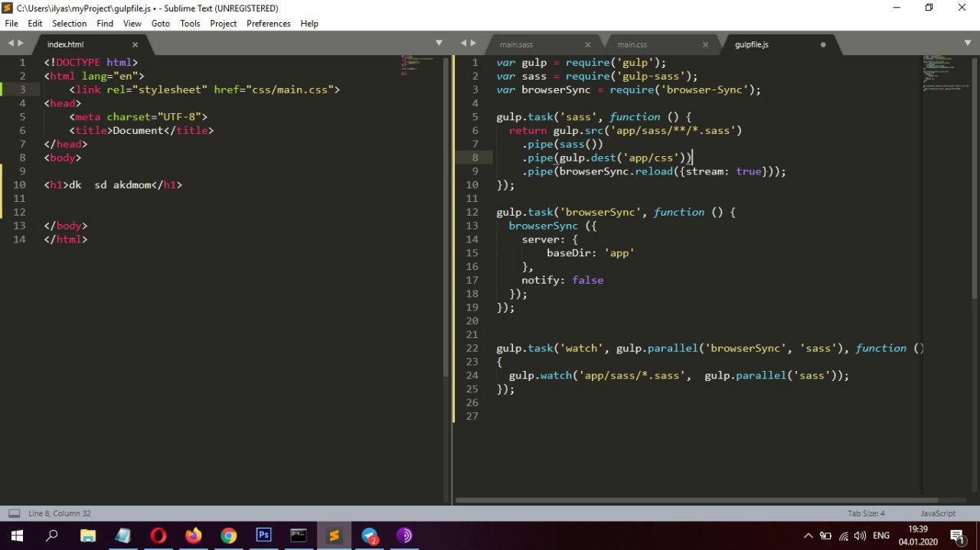
Task: Click the title tag Document text
Action: pyautogui.click(x=138, y=131)
